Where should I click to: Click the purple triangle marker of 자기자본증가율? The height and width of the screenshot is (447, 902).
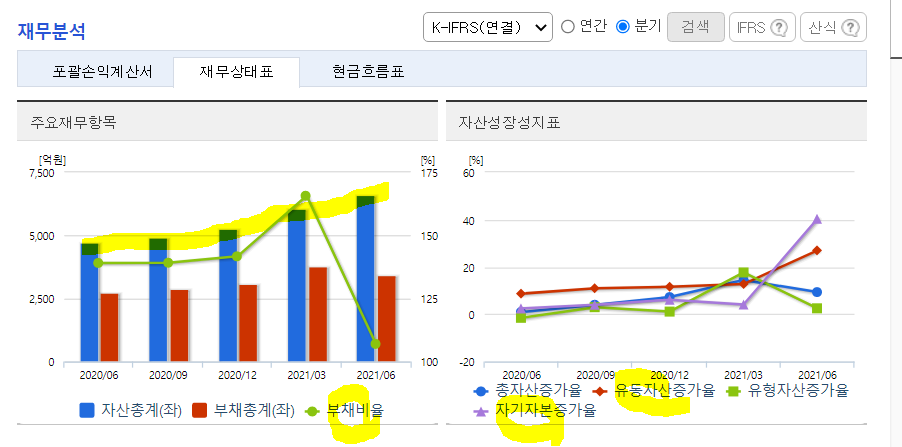pyautogui.click(x=481, y=411)
